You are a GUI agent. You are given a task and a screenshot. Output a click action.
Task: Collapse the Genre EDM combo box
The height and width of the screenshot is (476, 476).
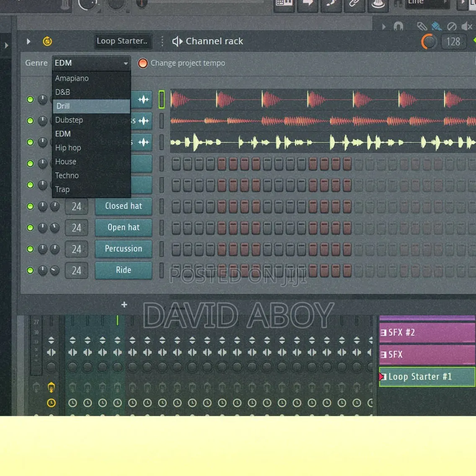pyautogui.click(x=91, y=63)
